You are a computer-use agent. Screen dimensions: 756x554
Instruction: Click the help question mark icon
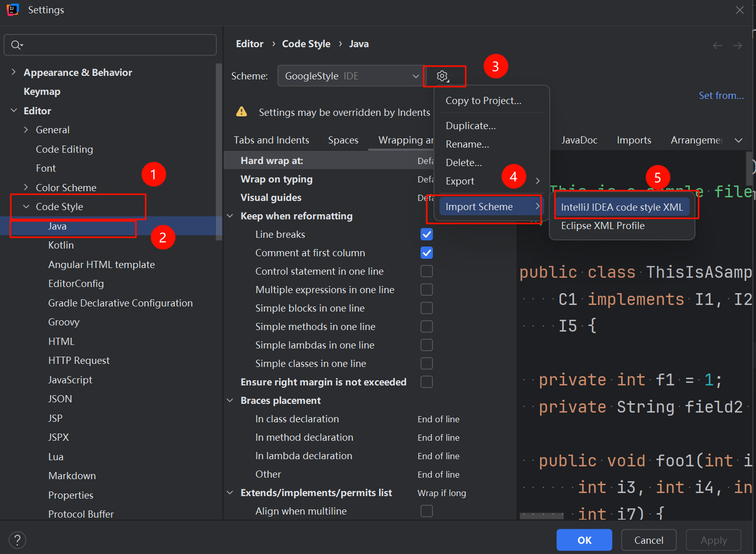(x=17, y=540)
